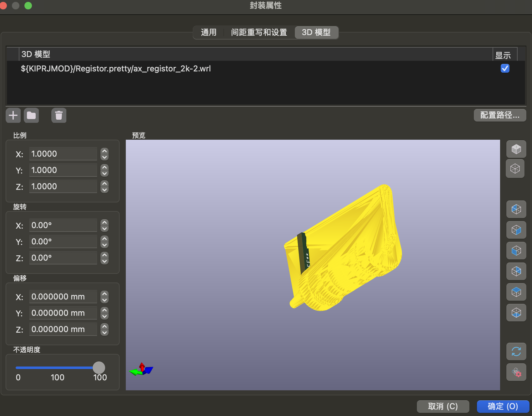Browse for a model file with the folder icon
The height and width of the screenshot is (416, 532).
pyautogui.click(x=31, y=115)
